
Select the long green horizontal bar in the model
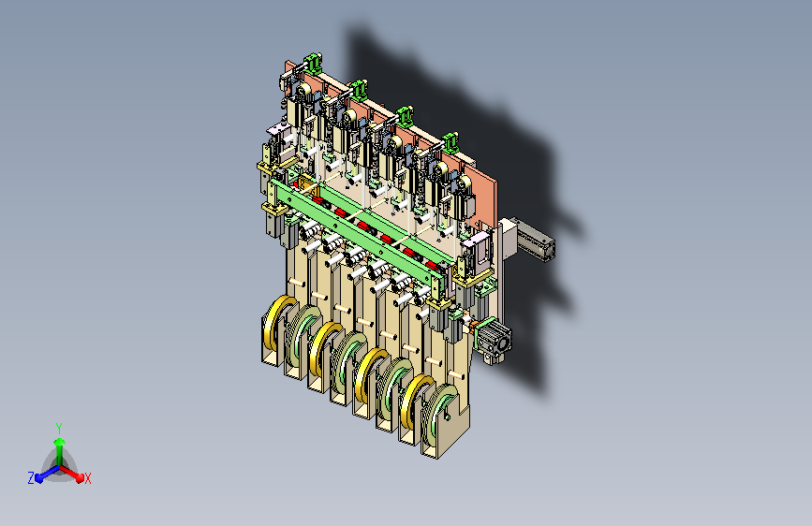(x=358, y=236)
